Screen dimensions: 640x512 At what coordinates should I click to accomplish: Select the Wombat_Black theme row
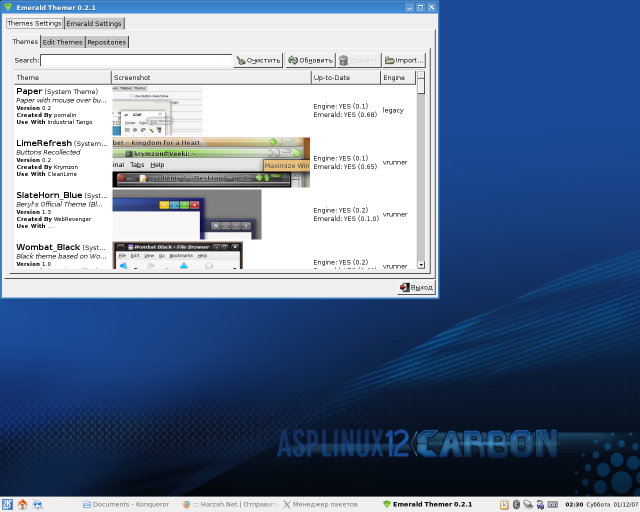215,255
